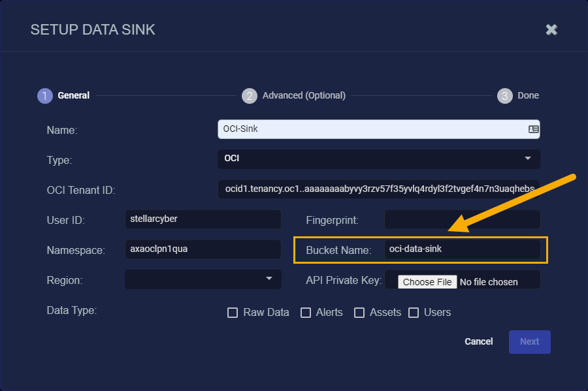Screen dimensions: 588x391
Task: Select step 1 General circle
Action: [x=45, y=96]
